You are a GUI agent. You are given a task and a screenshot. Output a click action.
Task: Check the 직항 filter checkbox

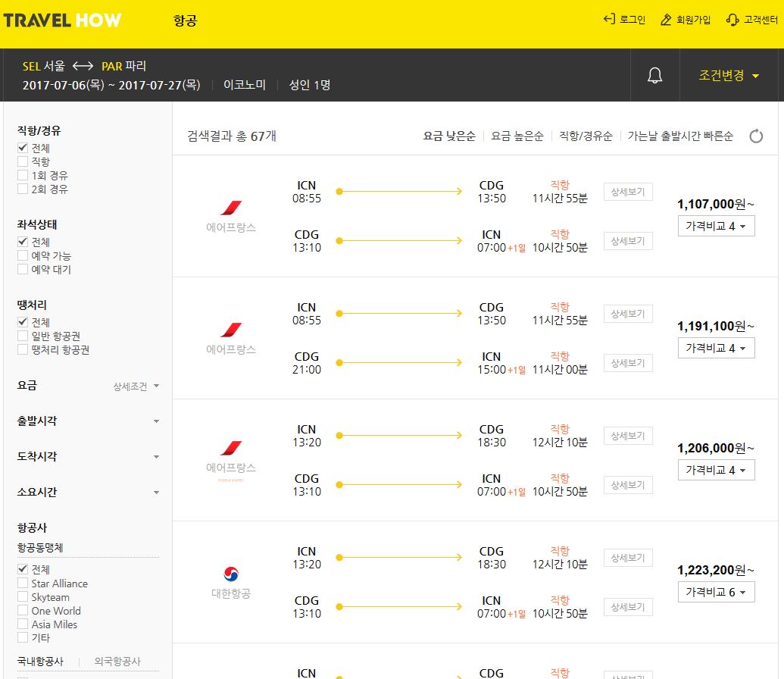coord(23,161)
